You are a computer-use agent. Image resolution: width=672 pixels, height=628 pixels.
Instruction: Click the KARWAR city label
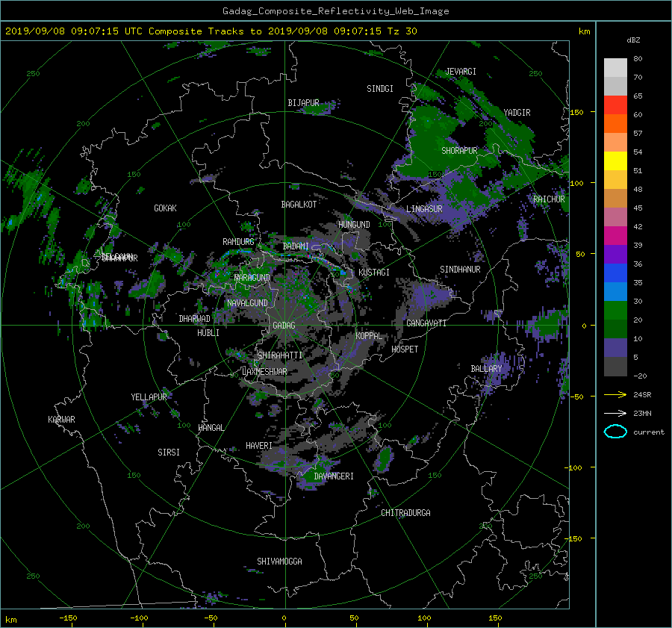pos(61,420)
